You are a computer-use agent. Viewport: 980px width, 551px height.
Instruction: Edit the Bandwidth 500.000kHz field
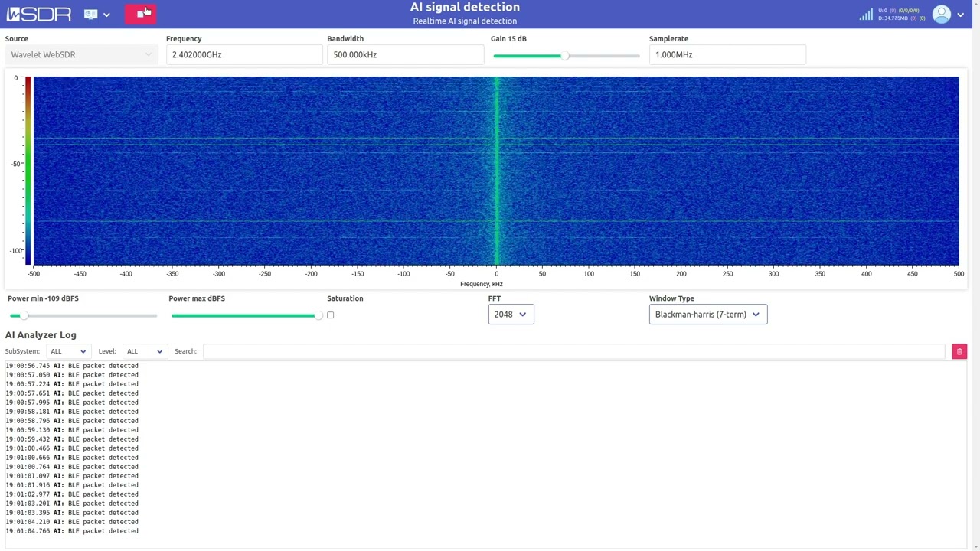pyautogui.click(x=405, y=54)
